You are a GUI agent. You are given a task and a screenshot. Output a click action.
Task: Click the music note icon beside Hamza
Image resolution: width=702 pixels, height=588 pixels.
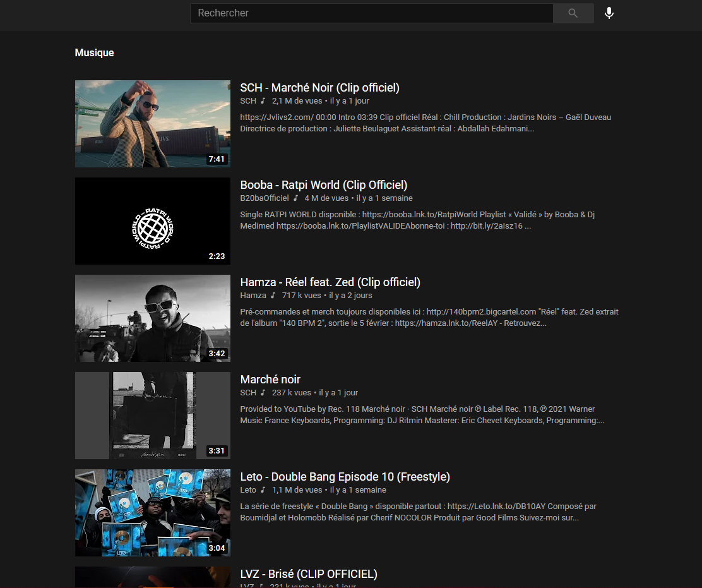coord(273,295)
